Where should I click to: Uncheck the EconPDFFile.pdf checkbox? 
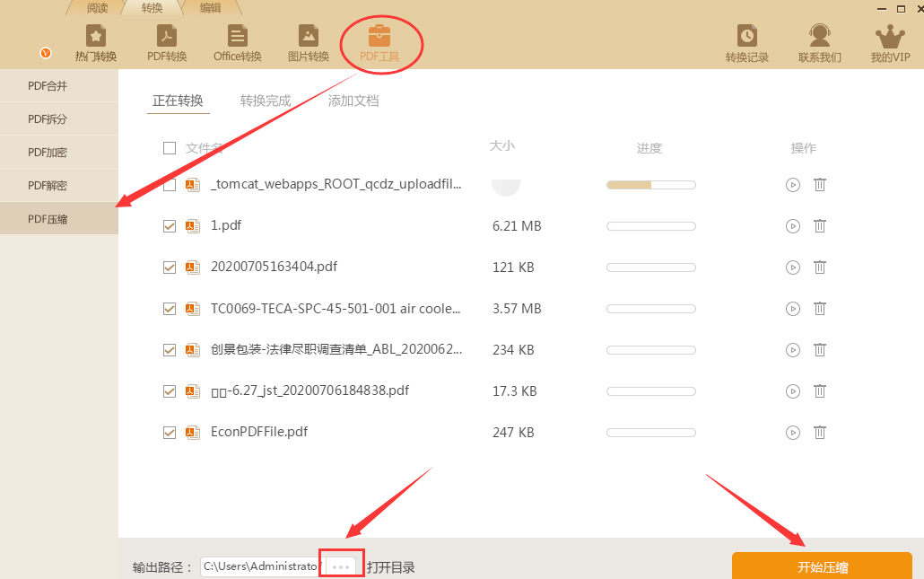[x=170, y=433]
